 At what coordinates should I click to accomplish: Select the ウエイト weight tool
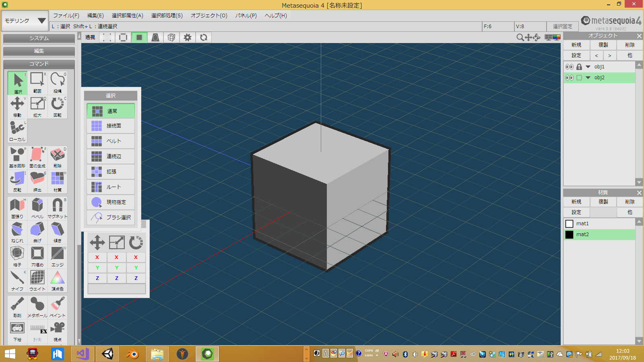click(37, 281)
